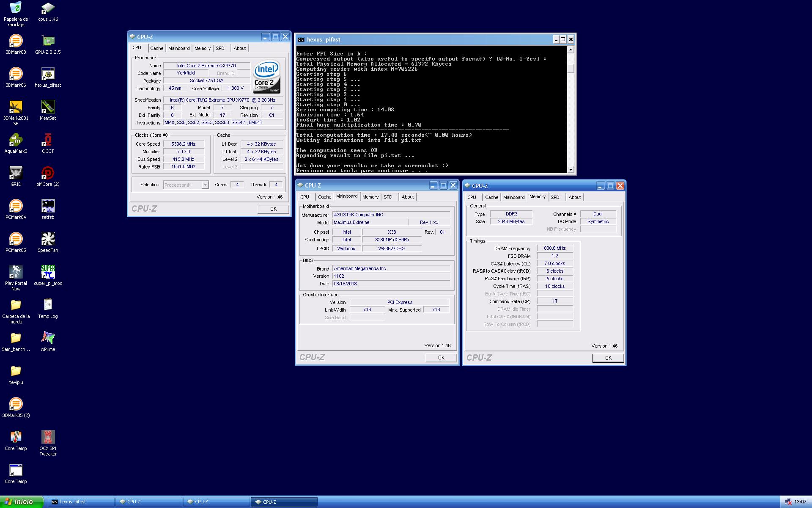
Task: Select Memory tab in Mainboard CPU-Z window
Action: pyautogui.click(x=370, y=197)
